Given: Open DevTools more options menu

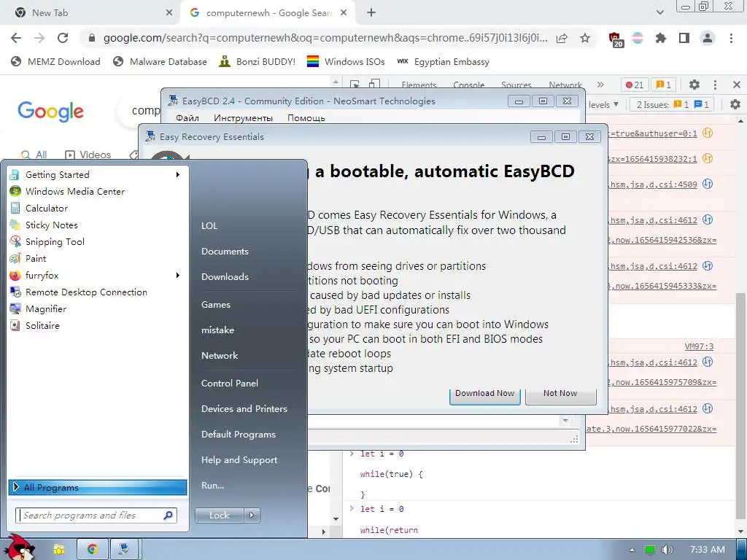Looking at the screenshot, I should [x=715, y=85].
